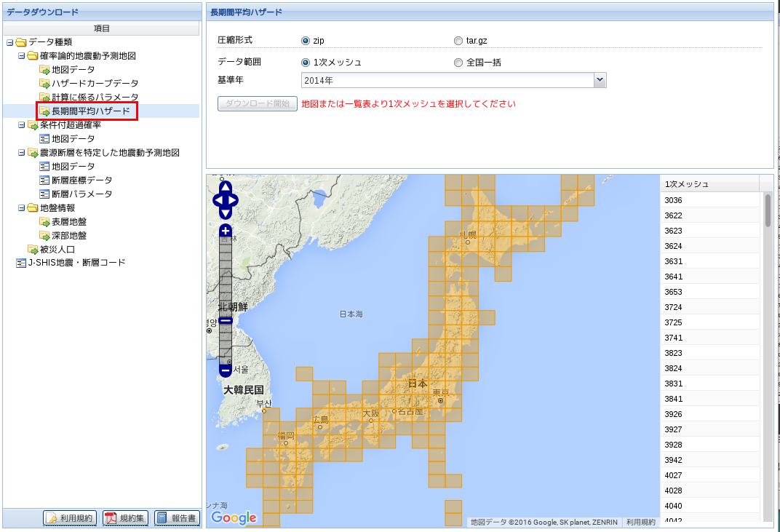Open 利用規約 button at panel bottom

pos(70,518)
